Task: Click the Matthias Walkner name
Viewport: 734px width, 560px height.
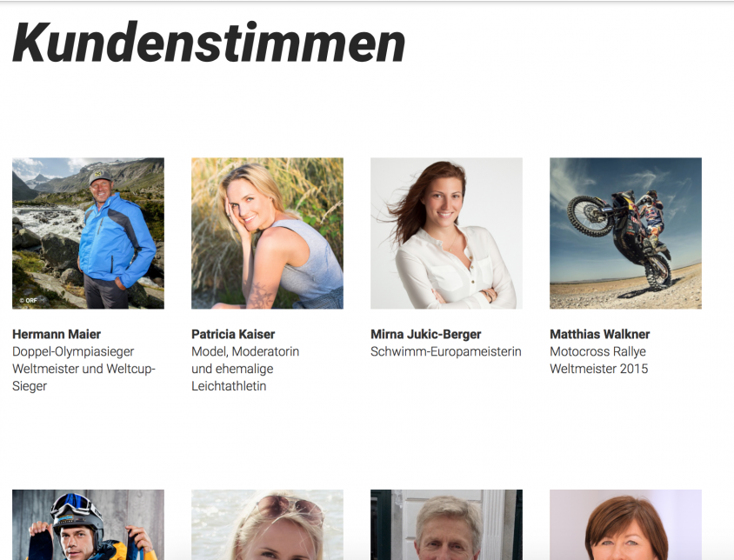Action: click(x=600, y=334)
